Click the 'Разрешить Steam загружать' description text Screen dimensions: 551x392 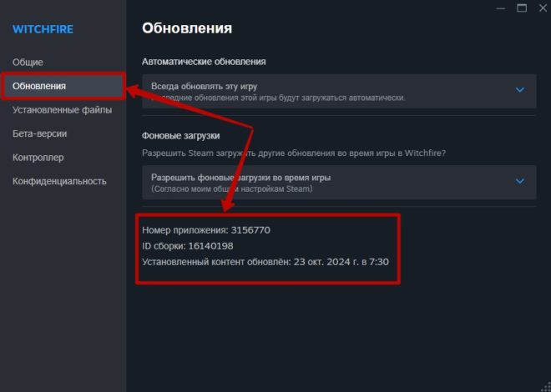click(x=294, y=153)
